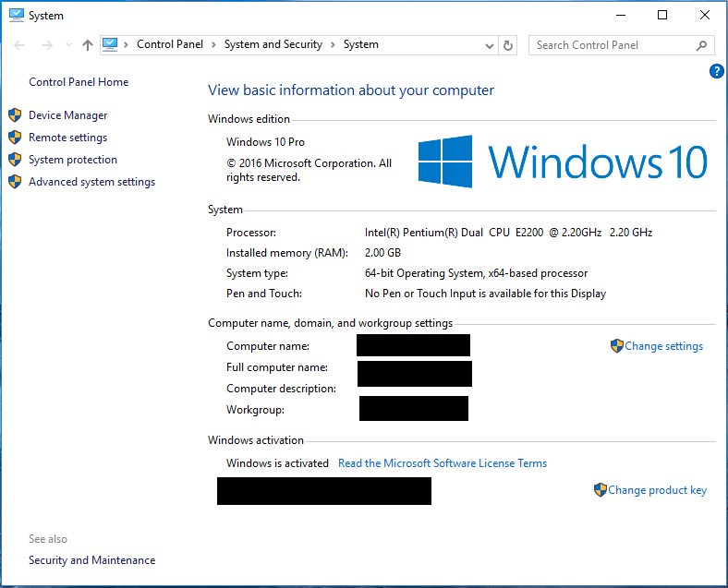Click the help question mark icon
This screenshot has width=728, height=588.
pos(716,71)
